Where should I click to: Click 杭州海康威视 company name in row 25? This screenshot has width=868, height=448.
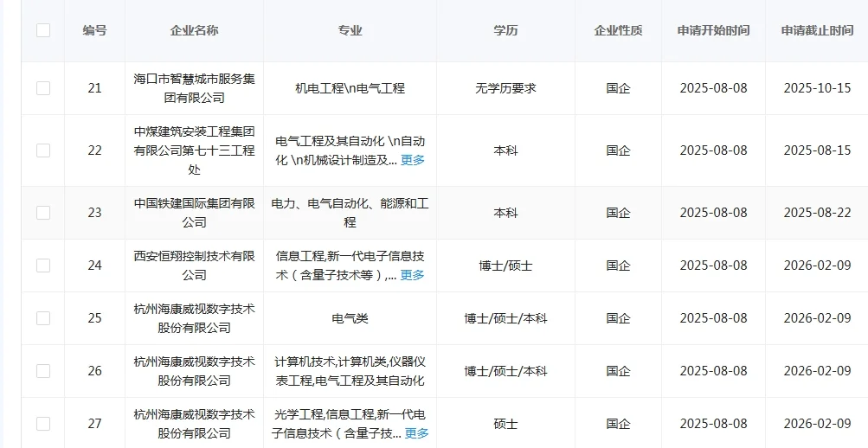[195, 318]
